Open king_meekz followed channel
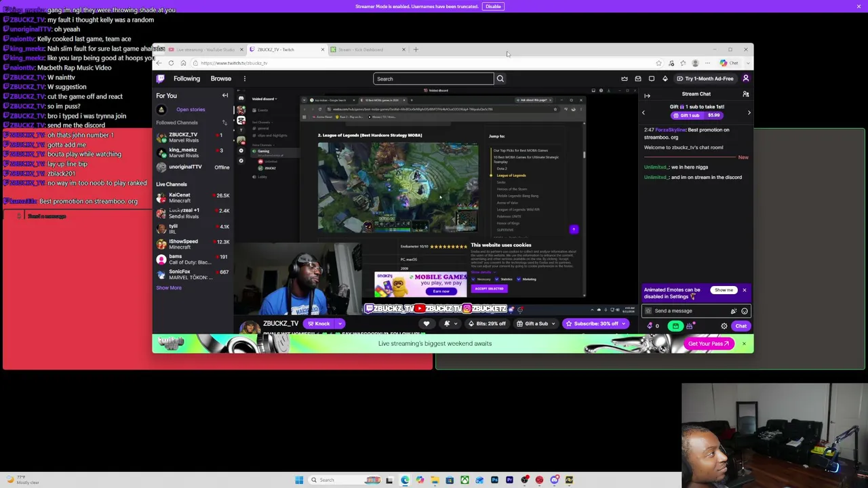Viewport: 868px width, 488px height. click(194, 152)
